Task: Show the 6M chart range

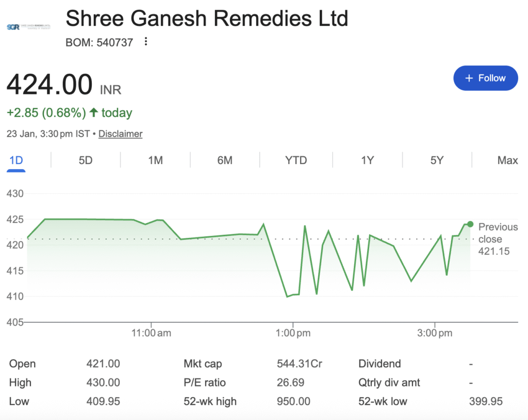Action: (225, 160)
